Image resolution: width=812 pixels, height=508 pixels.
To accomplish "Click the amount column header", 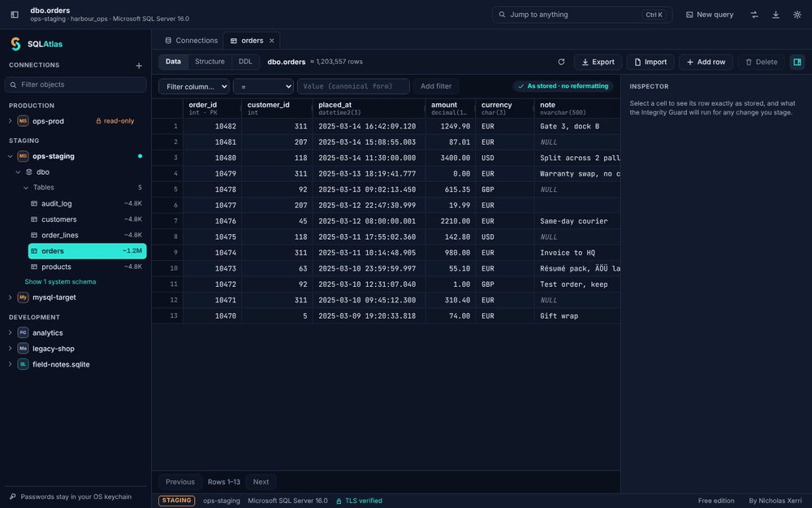I will pos(450,108).
